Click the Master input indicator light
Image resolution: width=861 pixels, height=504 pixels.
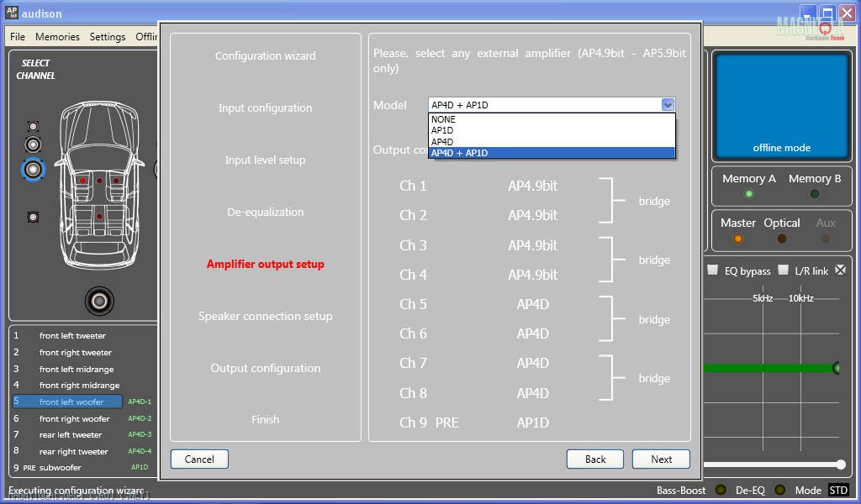[737, 239]
